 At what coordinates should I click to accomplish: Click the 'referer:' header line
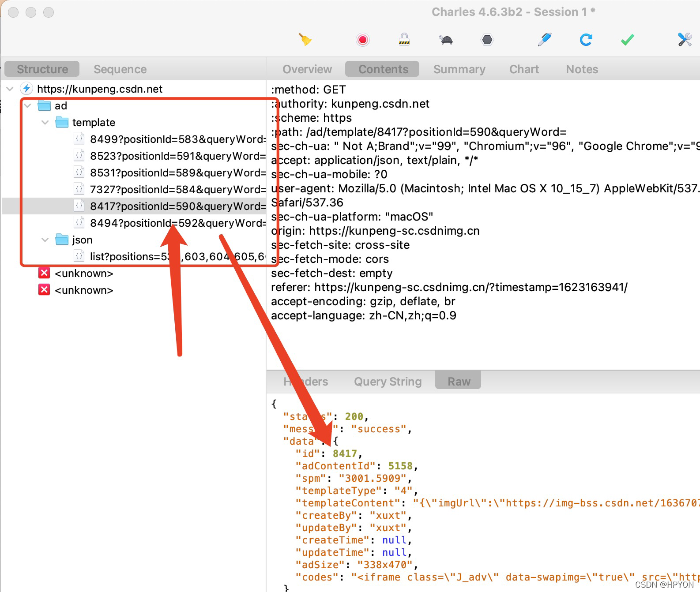(x=449, y=287)
